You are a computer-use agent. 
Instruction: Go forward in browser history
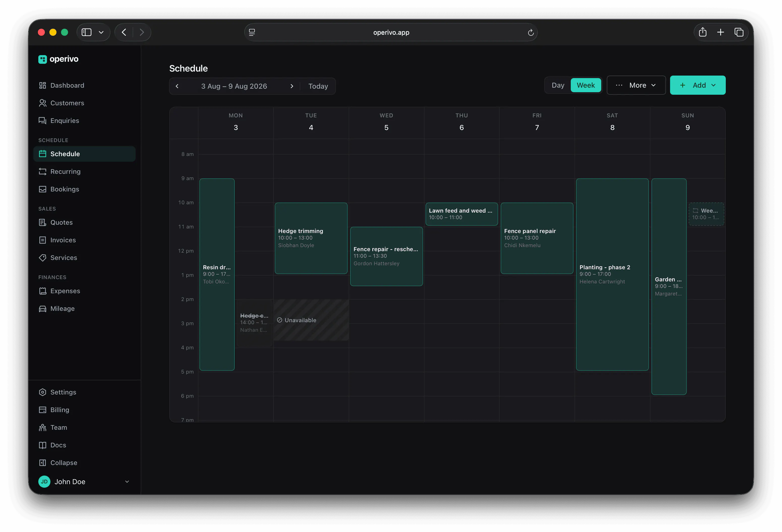[142, 32]
